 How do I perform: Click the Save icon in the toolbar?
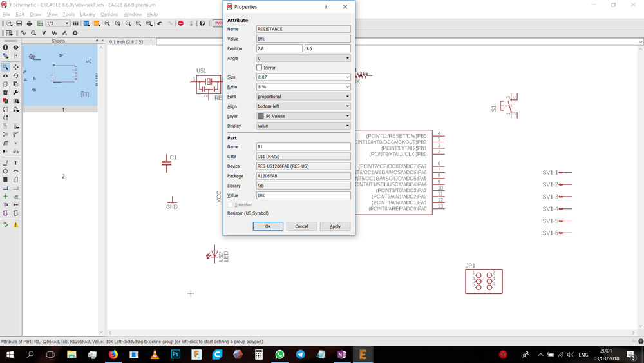click(x=19, y=23)
